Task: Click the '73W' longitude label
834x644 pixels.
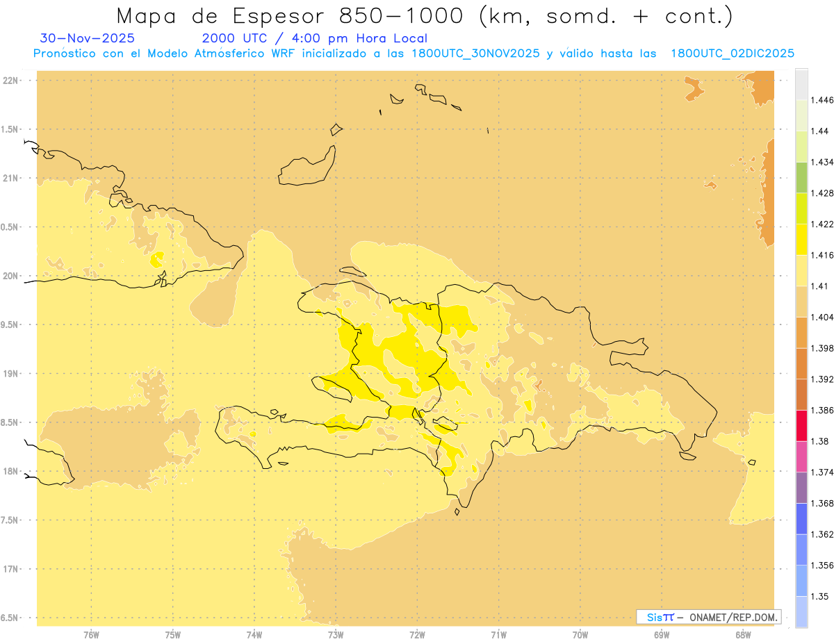Action: [336, 634]
